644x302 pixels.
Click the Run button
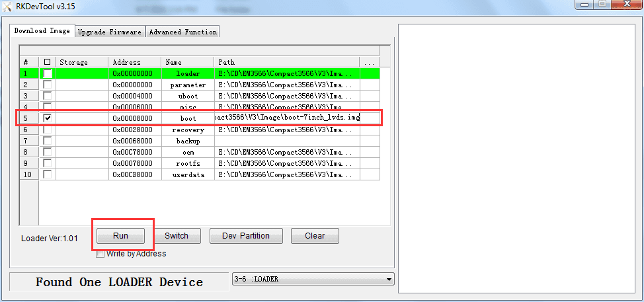coord(120,236)
